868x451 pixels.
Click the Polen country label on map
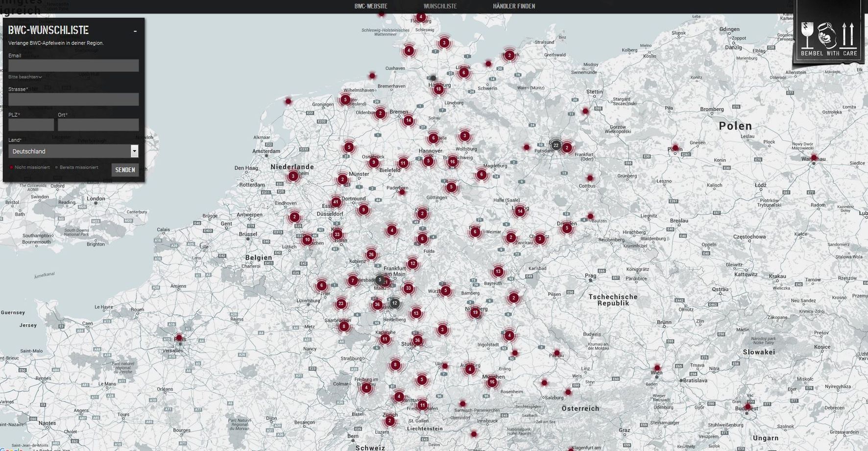pyautogui.click(x=735, y=126)
